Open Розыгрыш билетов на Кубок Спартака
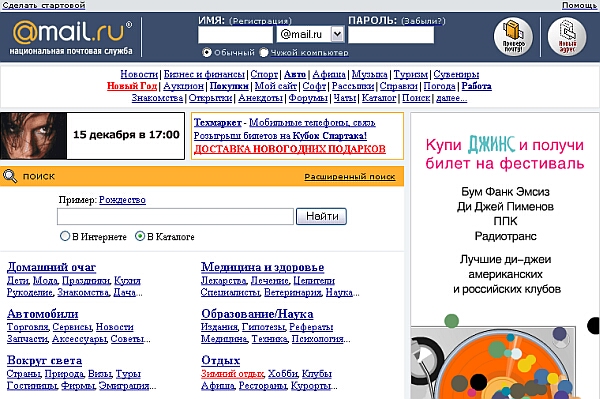Screen dimensions: 600x399 tap(280, 136)
